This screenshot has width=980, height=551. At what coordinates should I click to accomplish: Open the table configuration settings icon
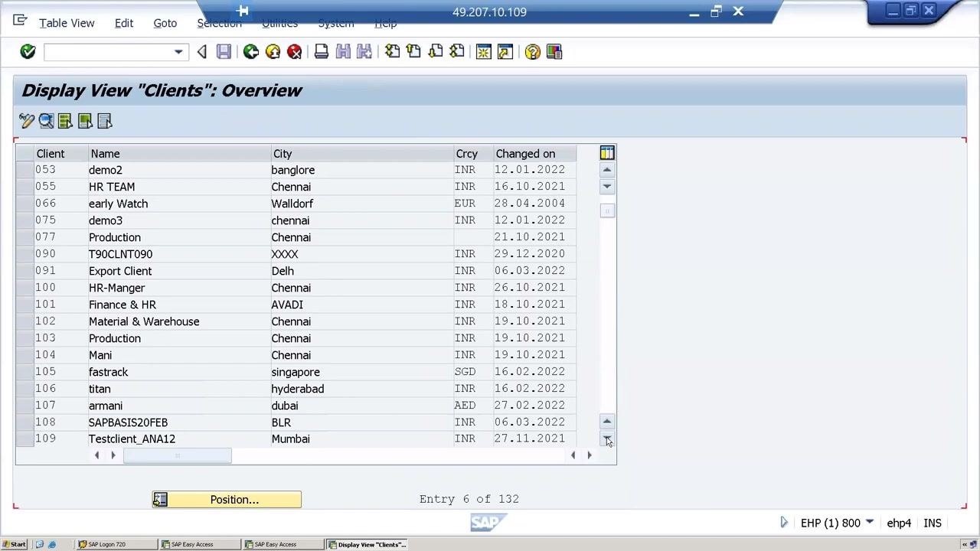pos(607,153)
